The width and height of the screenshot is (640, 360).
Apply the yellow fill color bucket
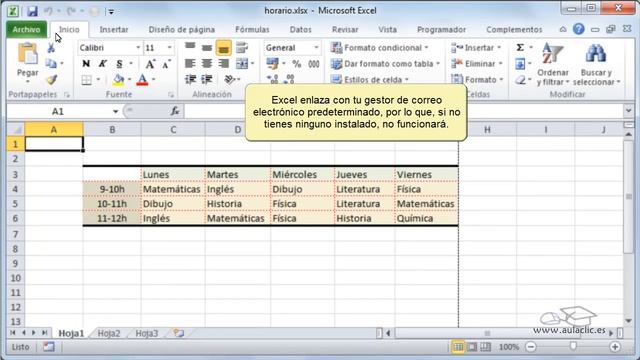[x=118, y=80]
